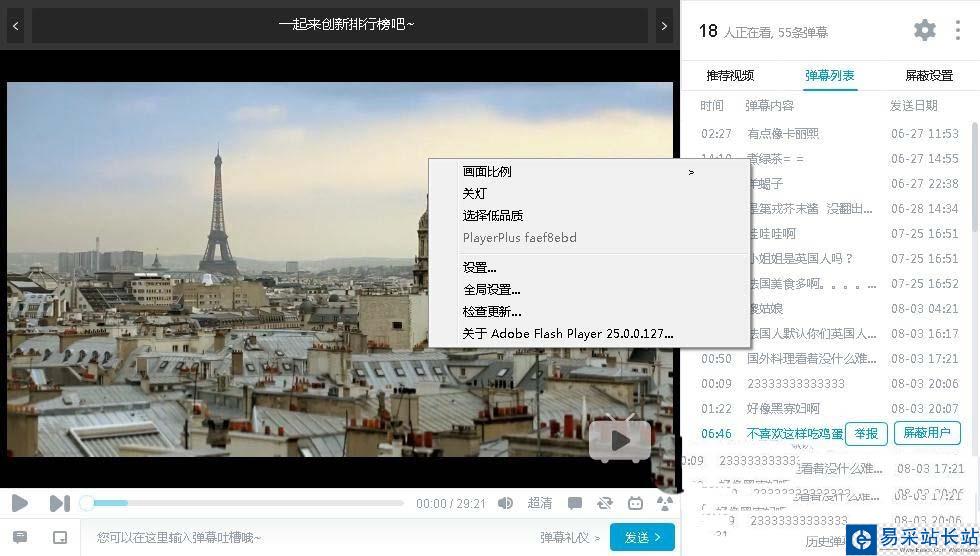980x556 pixels.
Task: Switch to 推荐视频 tab
Action: pyautogui.click(x=730, y=76)
